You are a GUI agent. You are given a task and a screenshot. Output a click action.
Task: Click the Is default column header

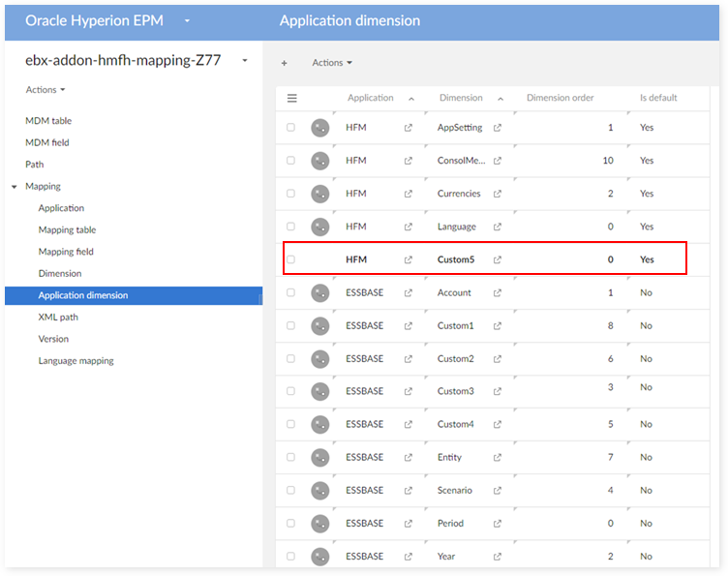[x=658, y=98]
